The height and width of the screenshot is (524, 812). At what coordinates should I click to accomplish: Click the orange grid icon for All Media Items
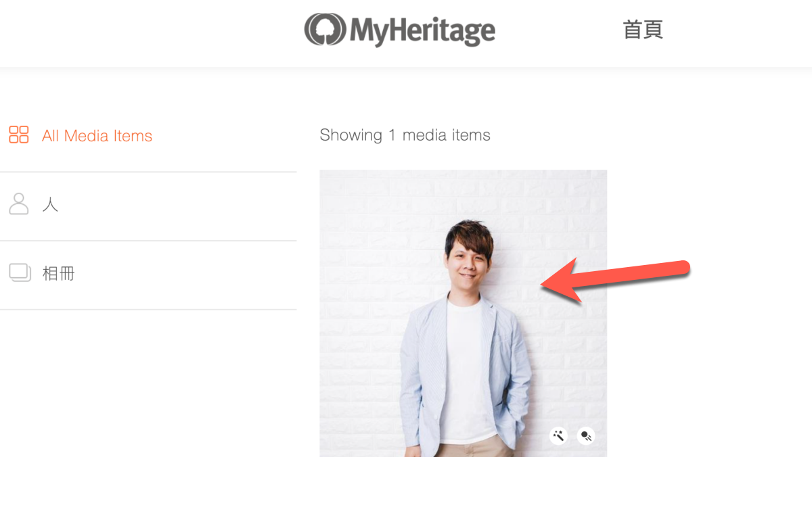tap(19, 135)
